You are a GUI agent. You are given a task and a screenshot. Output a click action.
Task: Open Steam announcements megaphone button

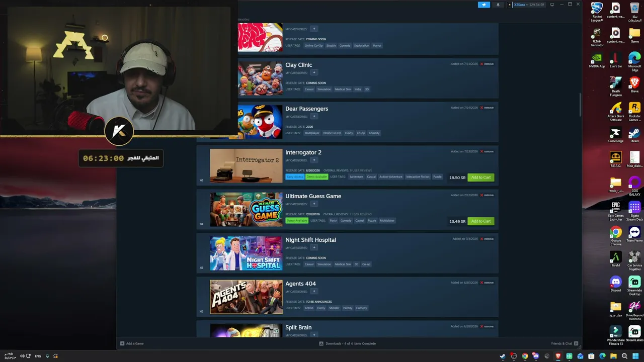tap(484, 5)
